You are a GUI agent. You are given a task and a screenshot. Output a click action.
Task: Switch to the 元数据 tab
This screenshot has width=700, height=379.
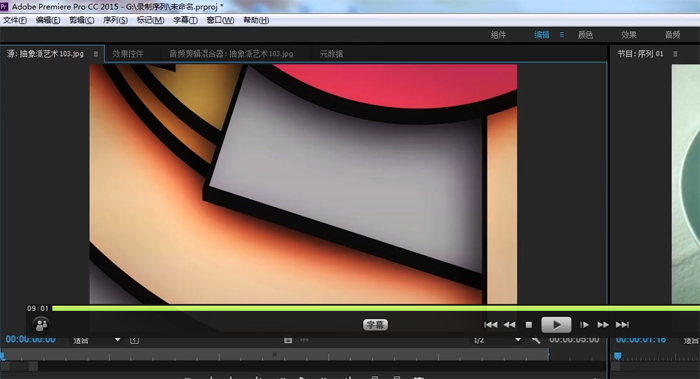[x=331, y=54]
